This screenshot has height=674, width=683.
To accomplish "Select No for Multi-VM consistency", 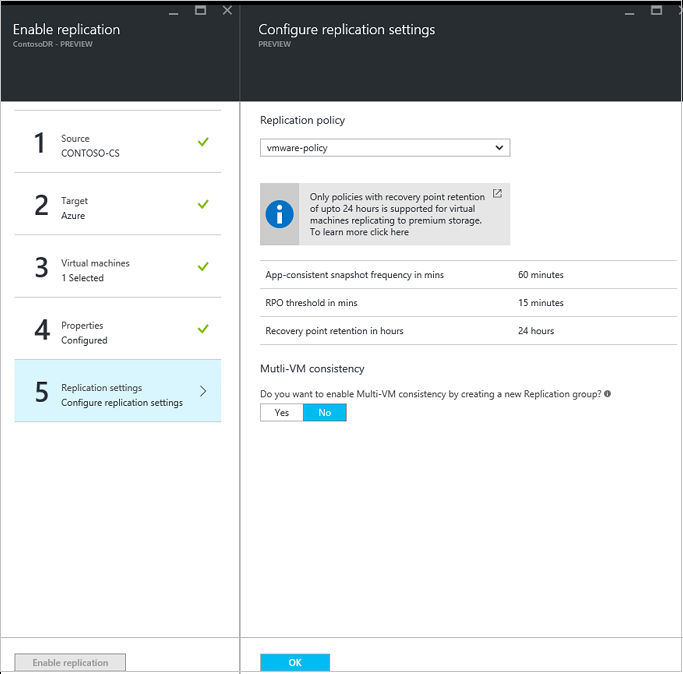I will coord(324,412).
